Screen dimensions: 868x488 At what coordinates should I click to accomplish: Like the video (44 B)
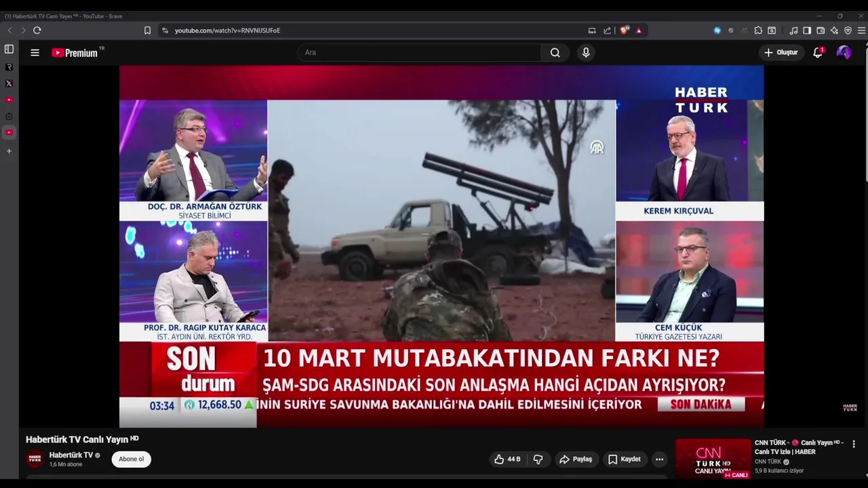point(507,459)
